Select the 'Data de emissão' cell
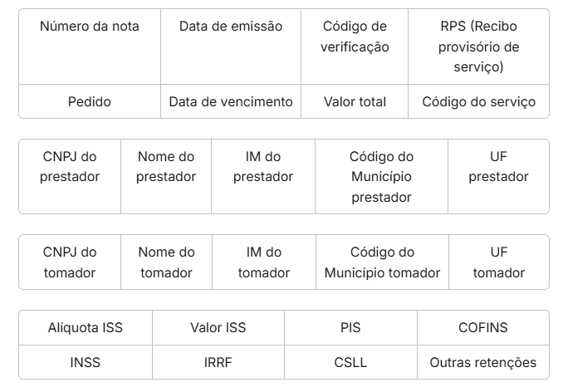This screenshot has height=392, width=563. tap(231, 47)
